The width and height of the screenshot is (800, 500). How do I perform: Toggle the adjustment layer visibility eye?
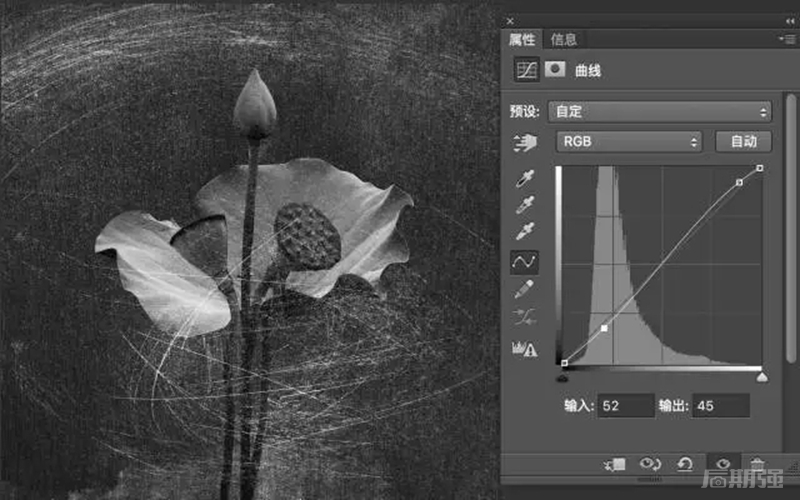pyautogui.click(x=723, y=464)
